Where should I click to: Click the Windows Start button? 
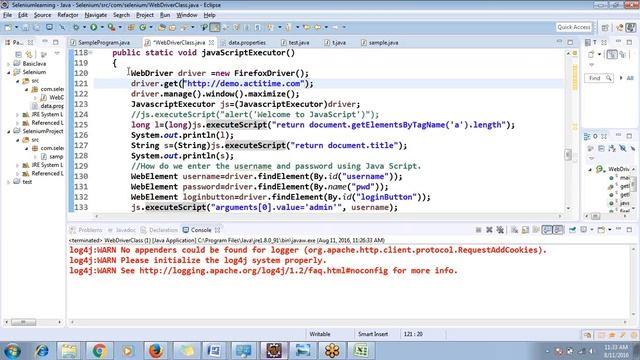[x=12, y=351]
